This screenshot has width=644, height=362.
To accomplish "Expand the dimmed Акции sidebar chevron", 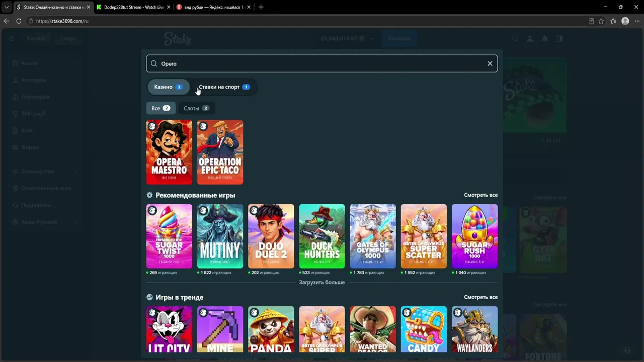I will 75,63.
